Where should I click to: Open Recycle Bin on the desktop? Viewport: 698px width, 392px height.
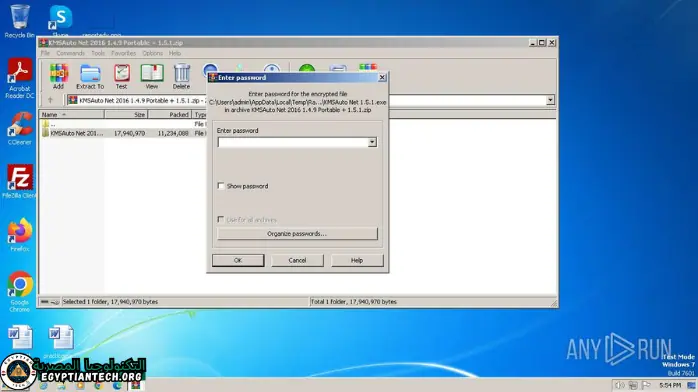[20, 21]
